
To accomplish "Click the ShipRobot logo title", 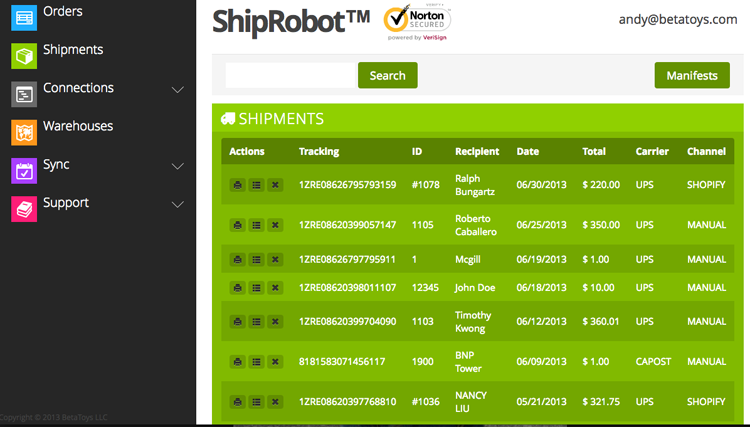I will pyautogui.click(x=291, y=22).
